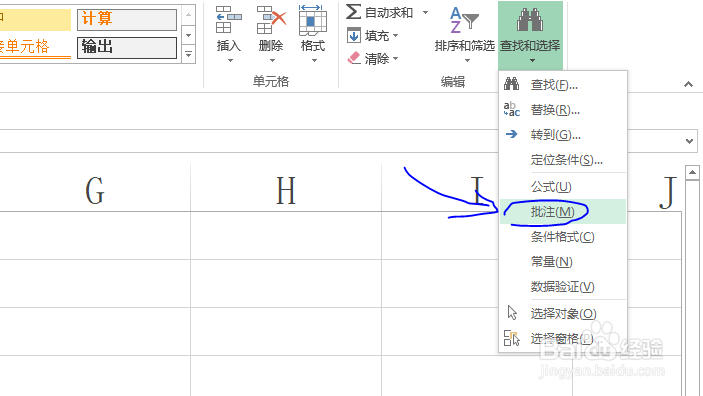Open the 自动求和 dropdown arrow
703x396 pixels.
(425, 13)
